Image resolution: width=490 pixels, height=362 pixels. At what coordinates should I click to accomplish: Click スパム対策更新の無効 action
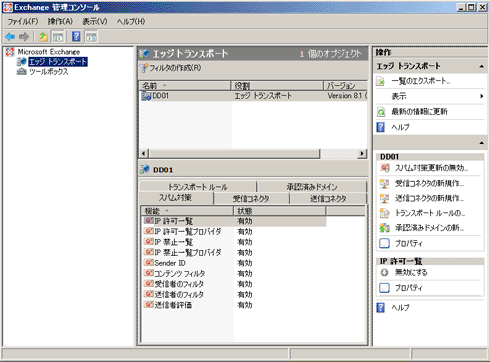click(x=431, y=168)
